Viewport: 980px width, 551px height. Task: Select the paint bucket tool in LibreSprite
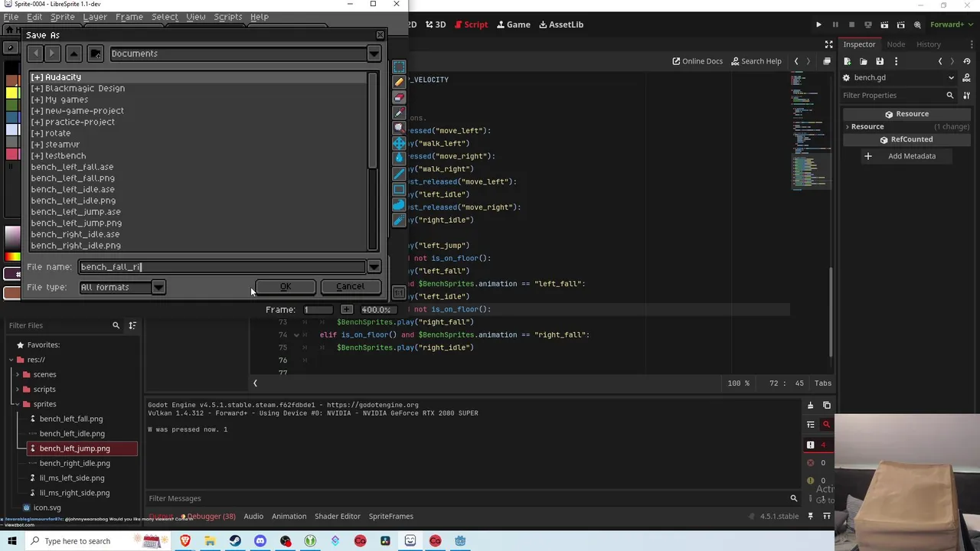(399, 159)
